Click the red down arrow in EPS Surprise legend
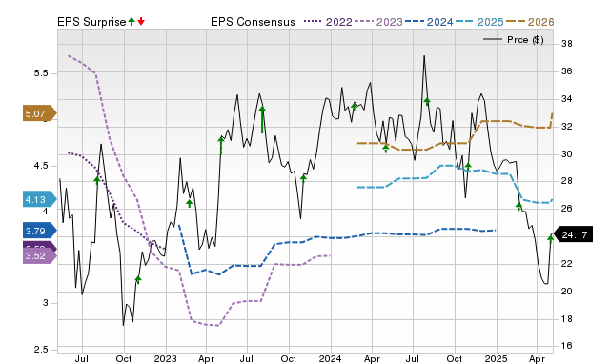The height and width of the screenshot is (364, 610). pos(141,21)
